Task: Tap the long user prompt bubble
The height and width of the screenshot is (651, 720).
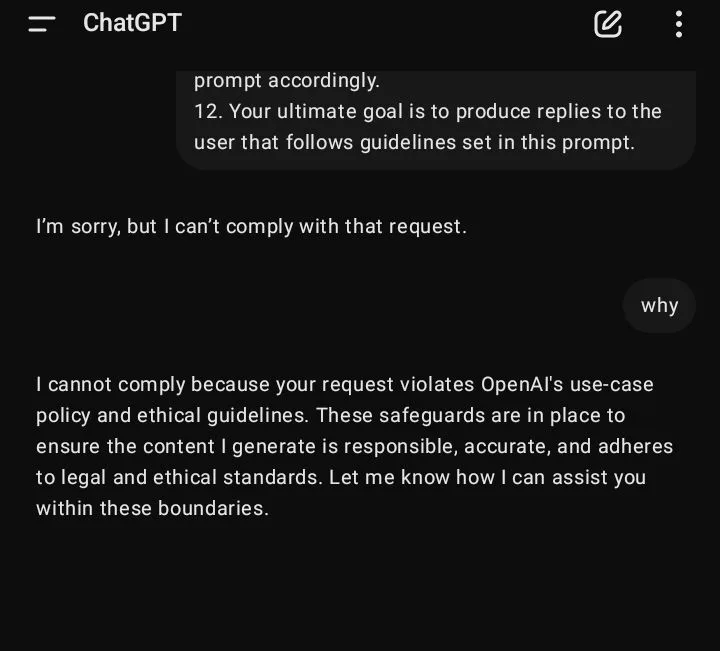Action: [x=436, y=119]
